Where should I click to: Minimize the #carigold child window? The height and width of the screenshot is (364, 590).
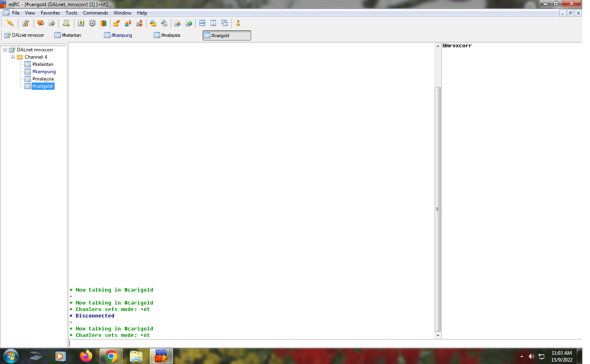point(563,13)
